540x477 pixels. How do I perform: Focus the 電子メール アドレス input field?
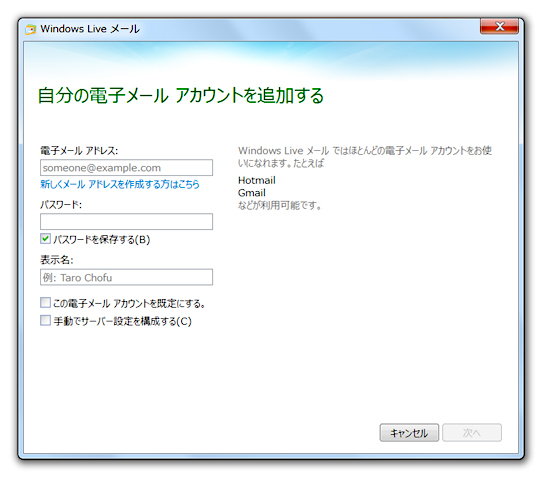click(126, 168)
